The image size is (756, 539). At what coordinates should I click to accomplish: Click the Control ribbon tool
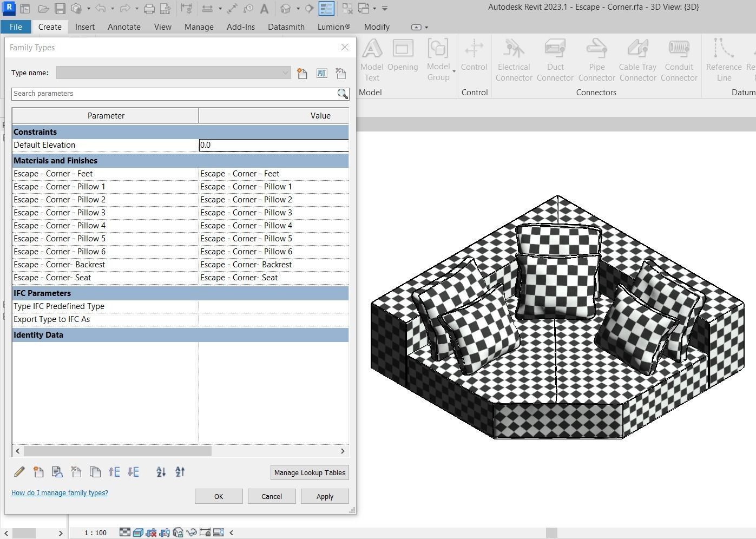pos(474,55)
